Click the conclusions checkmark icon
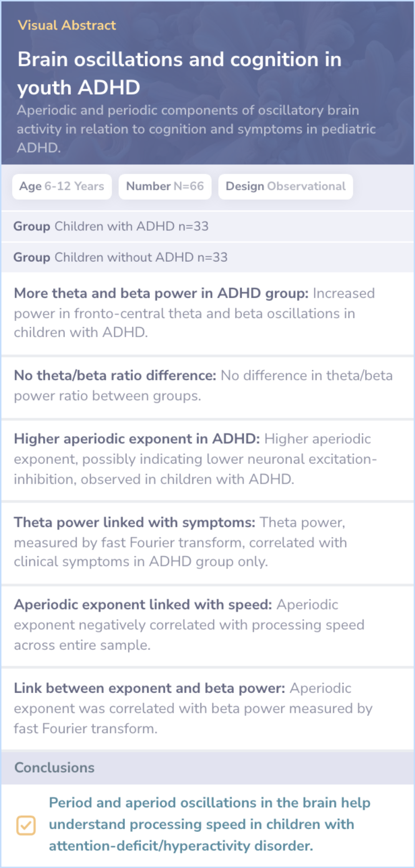The image size is (415, 868). click(x=26, y=825)
